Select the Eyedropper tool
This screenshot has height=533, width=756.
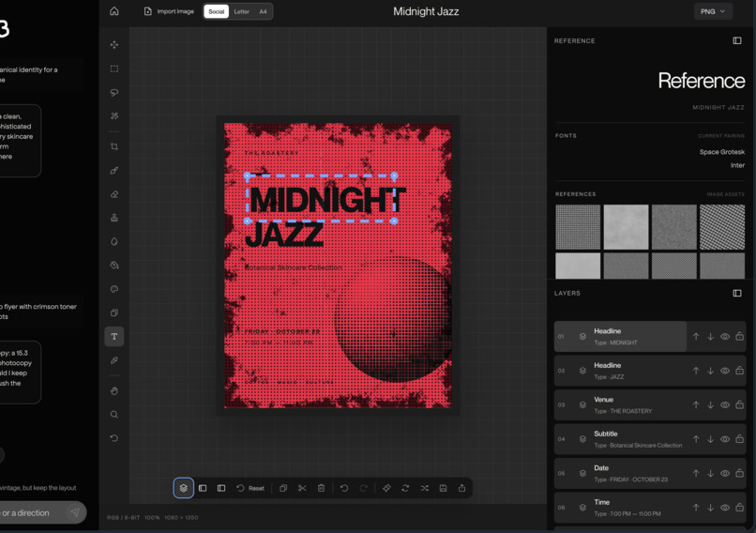click(x=114, y=360)
